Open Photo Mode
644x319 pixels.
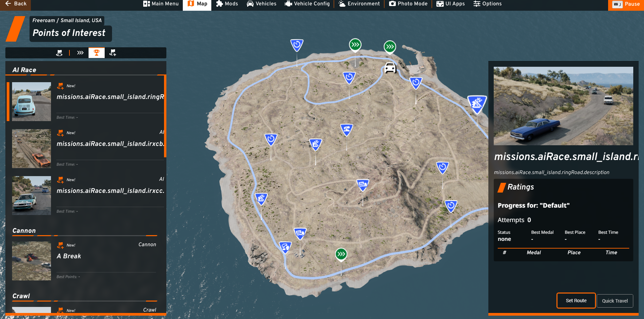(408, 4)
